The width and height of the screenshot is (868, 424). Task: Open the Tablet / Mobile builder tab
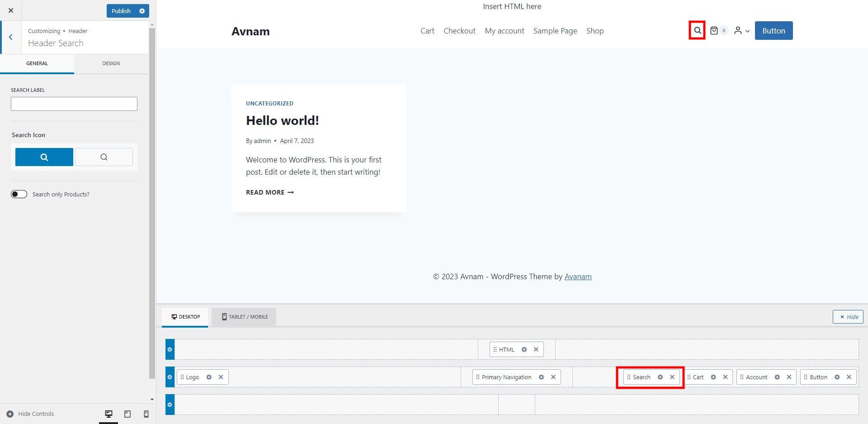pos(245,317)
